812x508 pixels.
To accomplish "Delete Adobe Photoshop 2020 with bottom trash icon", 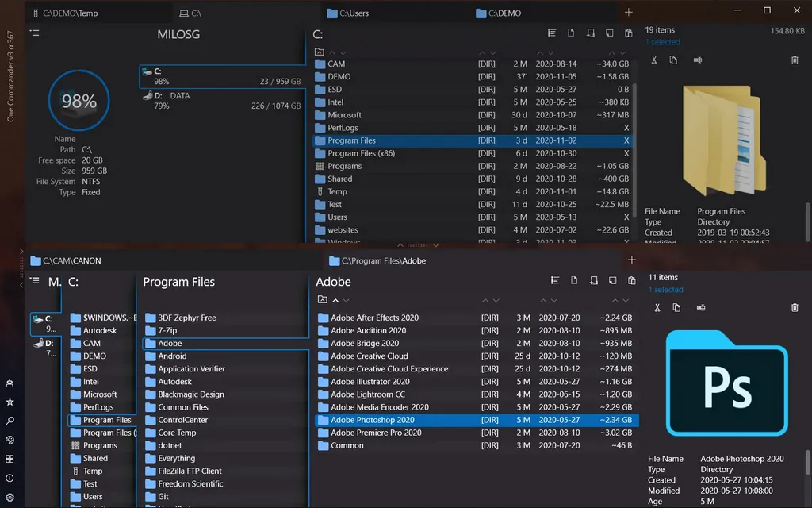I will click(795, 307).
